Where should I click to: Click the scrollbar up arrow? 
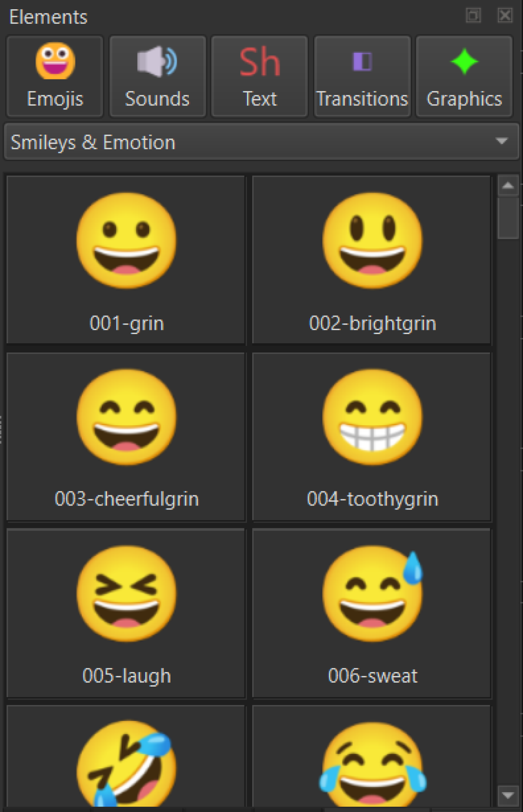508,185
